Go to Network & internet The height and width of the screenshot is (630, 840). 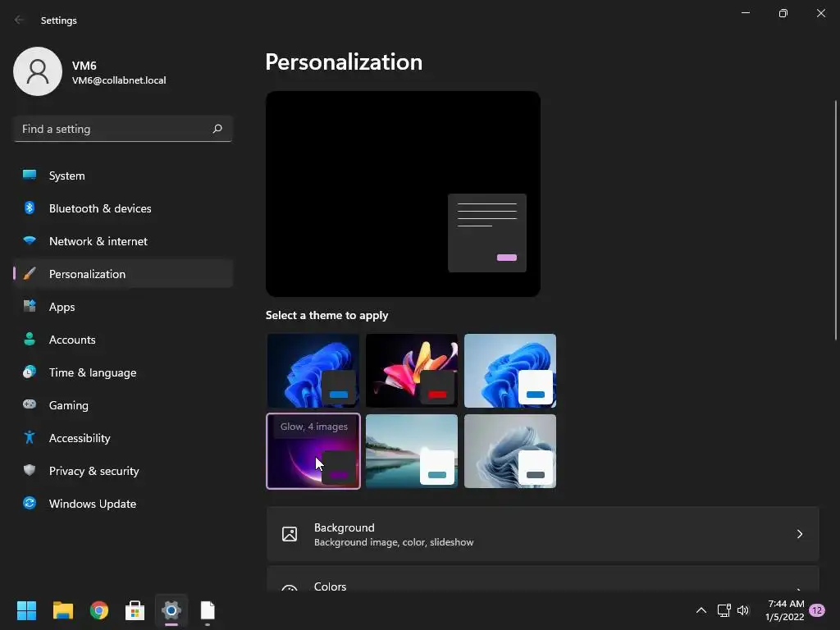123,240
